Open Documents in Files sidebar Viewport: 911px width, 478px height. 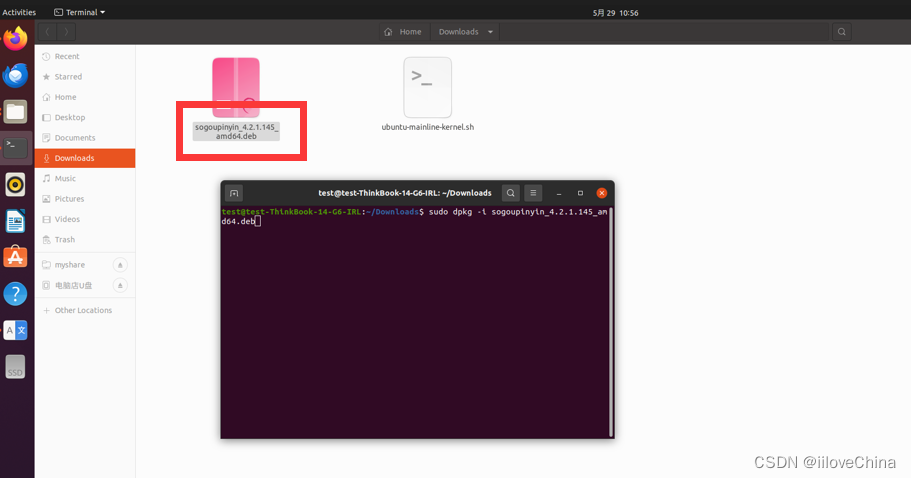click(x=85, y=138)
